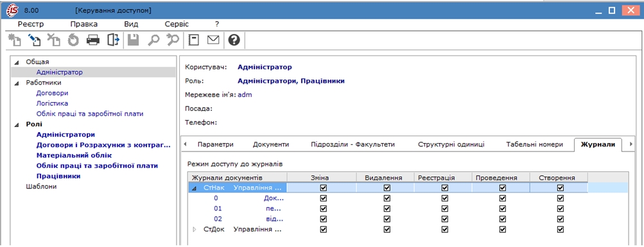
Task: Toggle Створення checkbox for СтДок row
Action: point(560,230)
